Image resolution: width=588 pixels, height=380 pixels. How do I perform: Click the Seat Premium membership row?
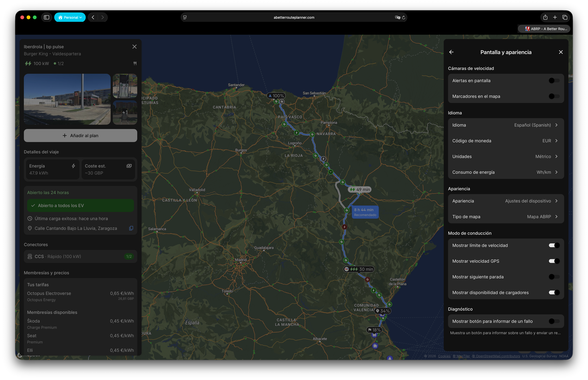pos(80,339)
